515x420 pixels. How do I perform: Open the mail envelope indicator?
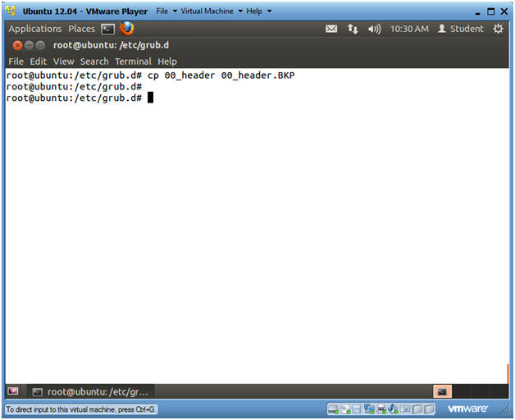pos(331,29)
